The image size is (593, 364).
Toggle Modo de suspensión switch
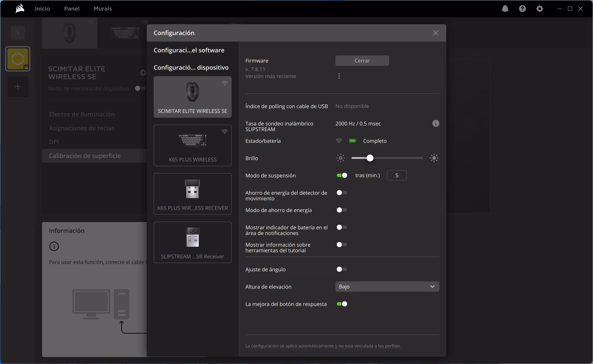[x=342, y=176]
